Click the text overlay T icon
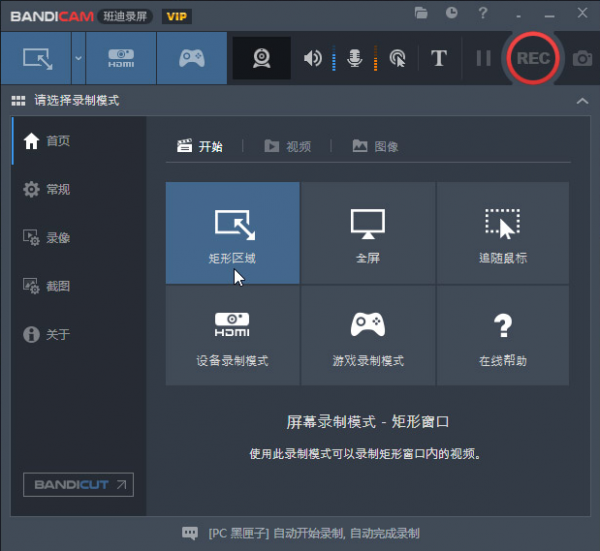Viewport: 600px width, 551px height. [438, 58]
